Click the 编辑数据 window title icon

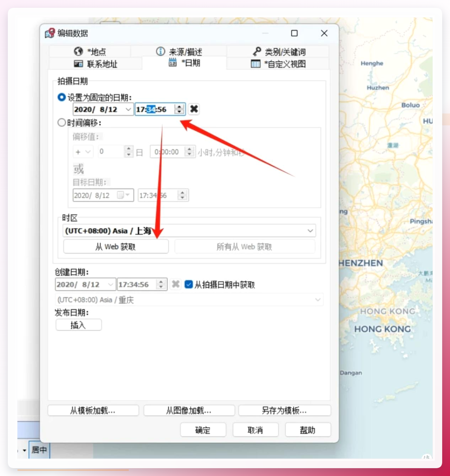pos(50,33)
